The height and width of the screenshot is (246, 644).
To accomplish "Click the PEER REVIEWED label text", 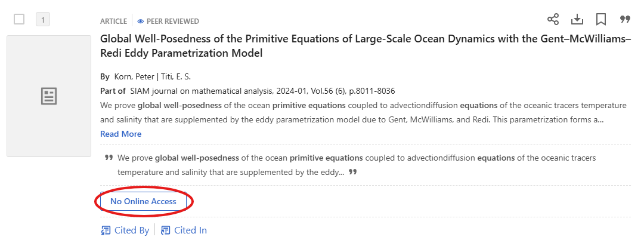I will tap(173, 21).
